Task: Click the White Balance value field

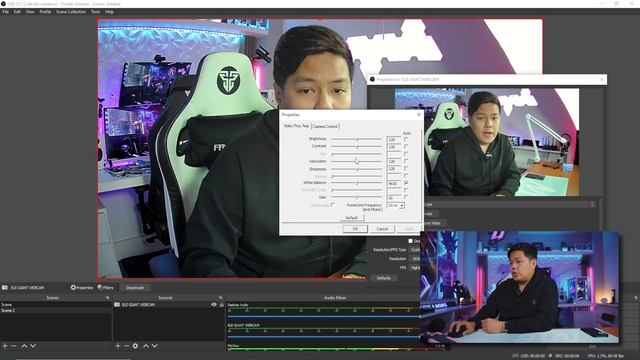Action: click(x=394, y=183)
